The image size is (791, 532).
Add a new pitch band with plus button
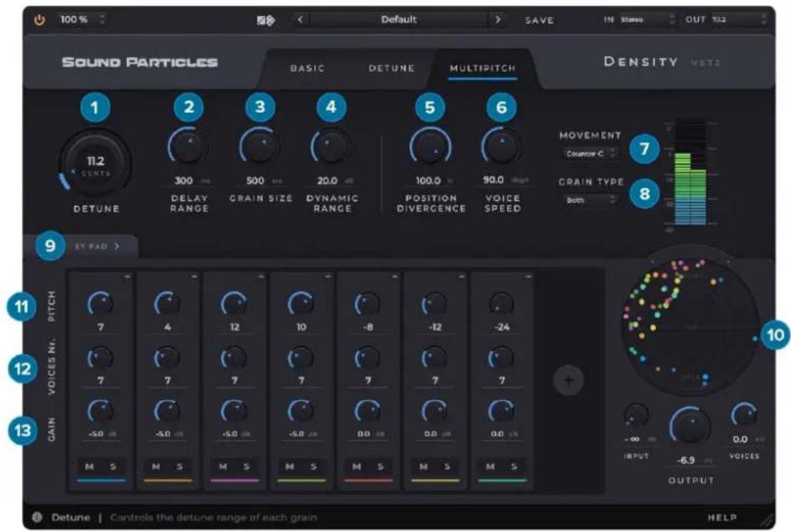pos(569,380)
